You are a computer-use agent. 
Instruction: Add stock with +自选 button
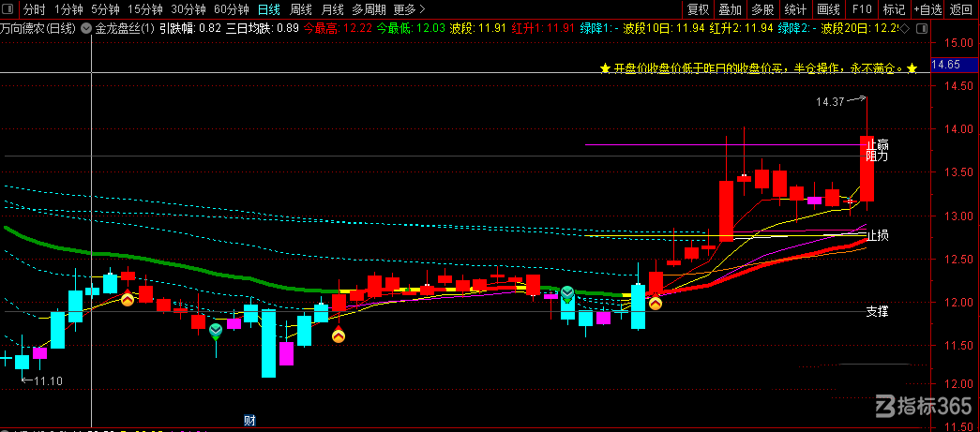(927, 9)
